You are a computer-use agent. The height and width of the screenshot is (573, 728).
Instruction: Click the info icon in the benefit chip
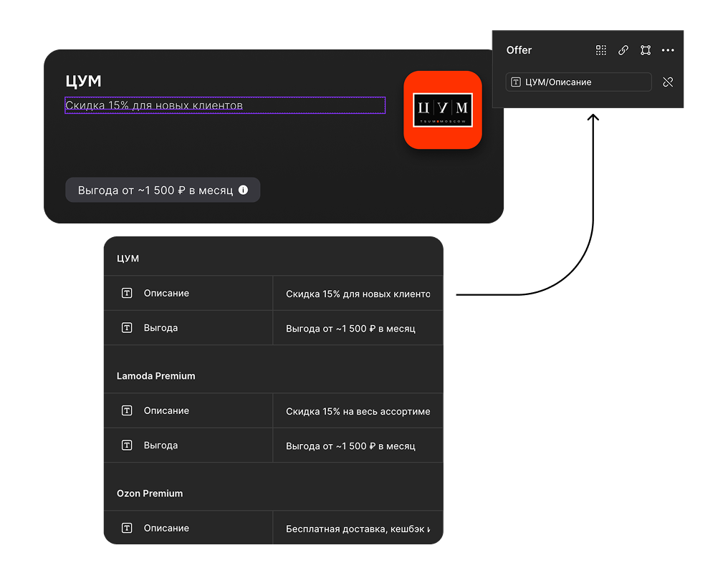click(243, 190)
